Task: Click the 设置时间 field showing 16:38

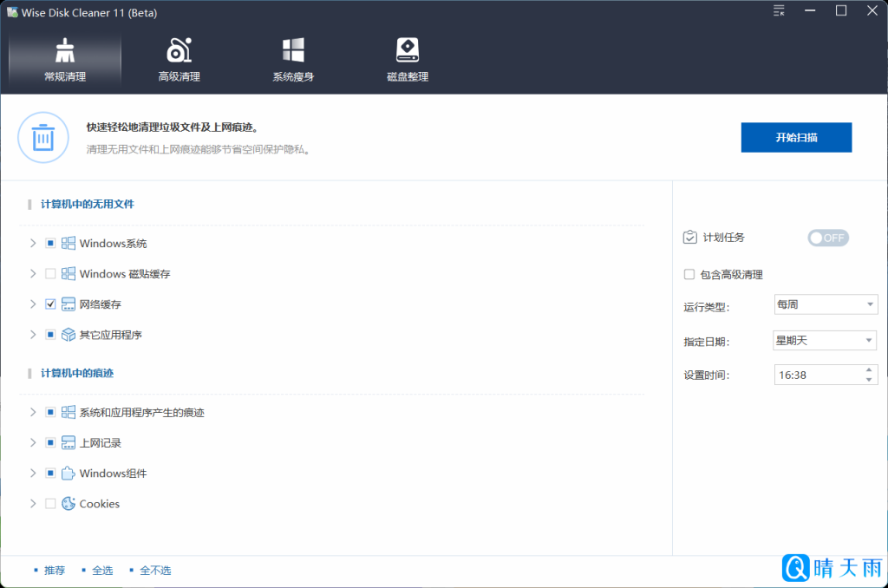Action: point(818,375)
